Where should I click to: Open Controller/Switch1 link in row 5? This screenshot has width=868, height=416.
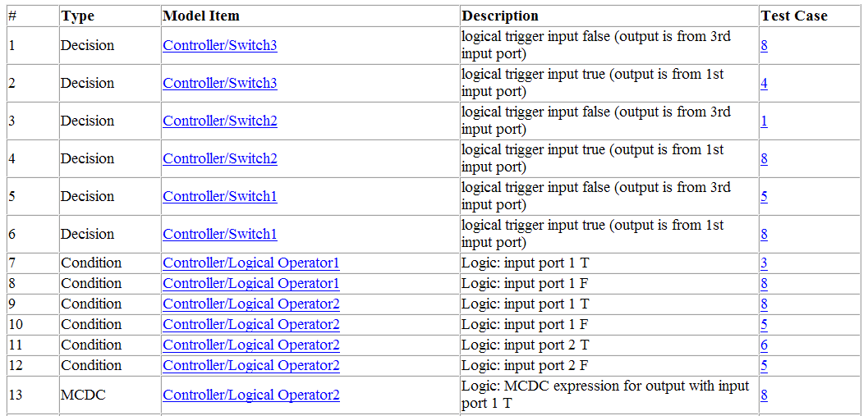(x=219, y=196)
